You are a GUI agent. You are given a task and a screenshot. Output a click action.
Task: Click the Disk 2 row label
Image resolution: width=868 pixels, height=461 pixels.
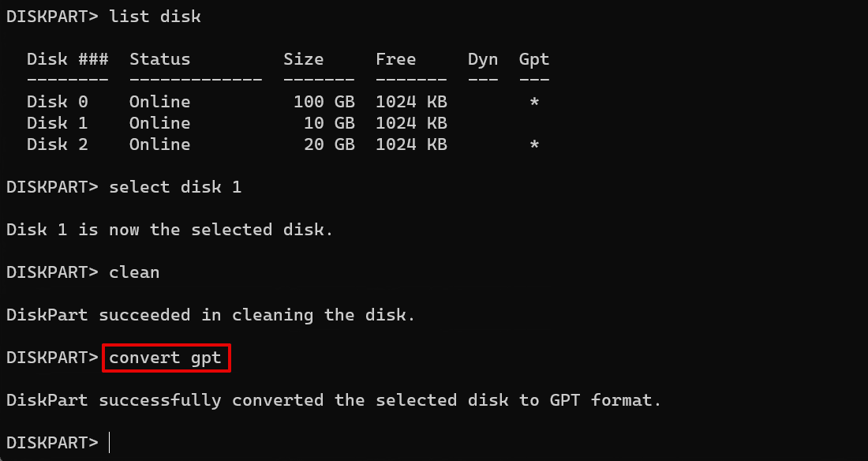[x=57, y=144]
